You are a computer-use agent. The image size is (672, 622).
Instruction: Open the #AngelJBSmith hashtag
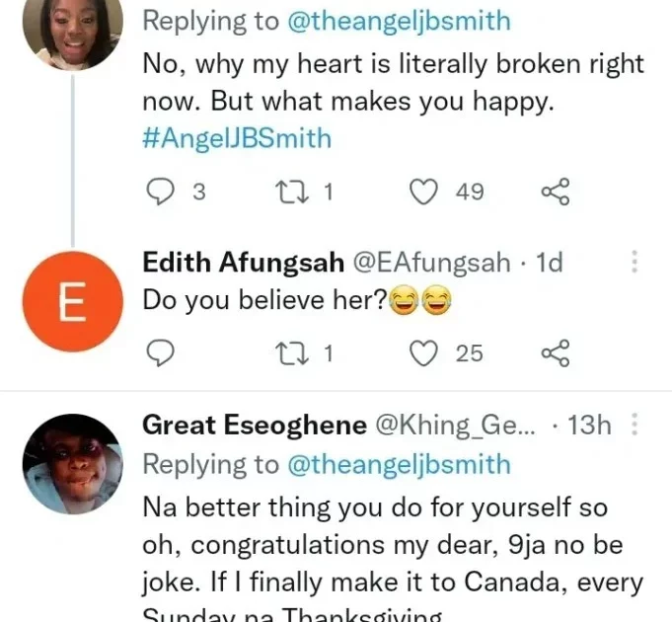[237, 137]
